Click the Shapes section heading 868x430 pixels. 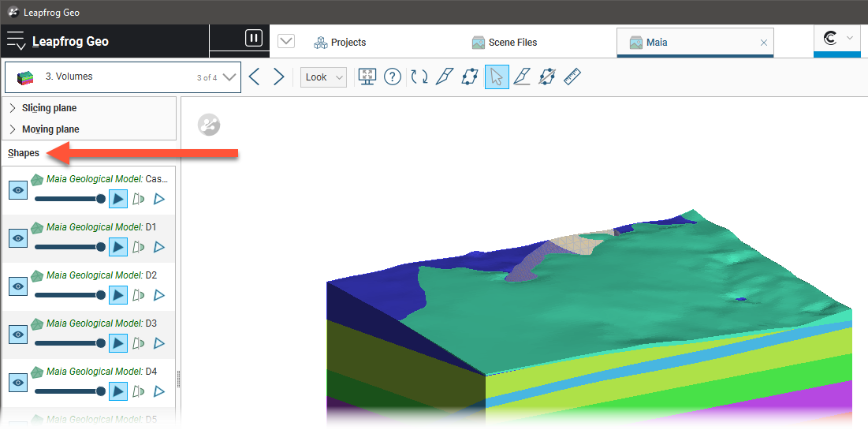(x=24, y=153)
